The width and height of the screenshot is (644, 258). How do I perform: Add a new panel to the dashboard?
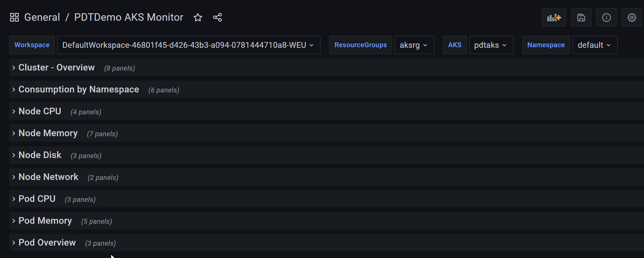[554, 18]
